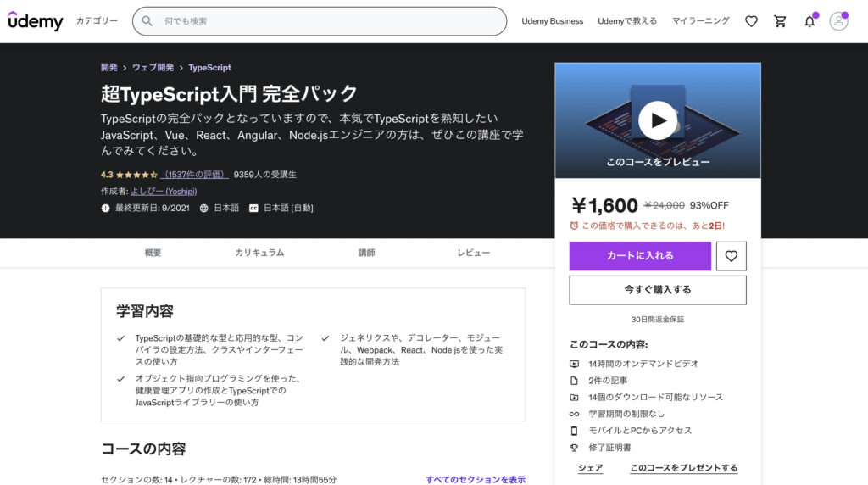Screen dimensions: 868x485
Task: Click the alarm clock price-deadline icon
Action: 574,226
